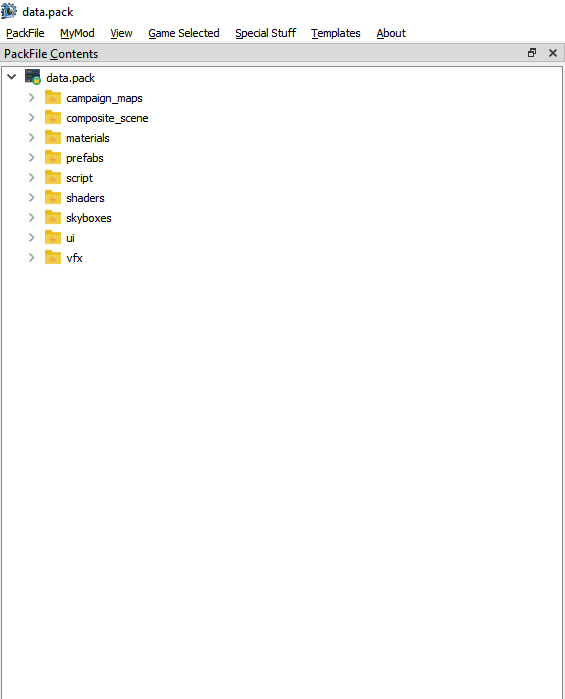The width and height of the screenshot is (565, 699).
Task: Click the campaign_maps folder icon
Action: point(53,97)
